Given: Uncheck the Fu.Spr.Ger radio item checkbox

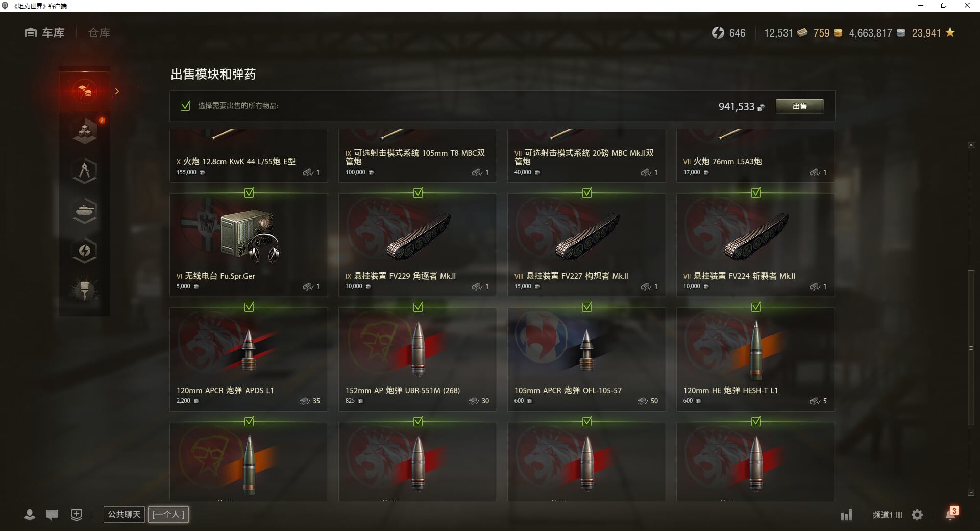Looking at the screenshot, I should 249,192.
